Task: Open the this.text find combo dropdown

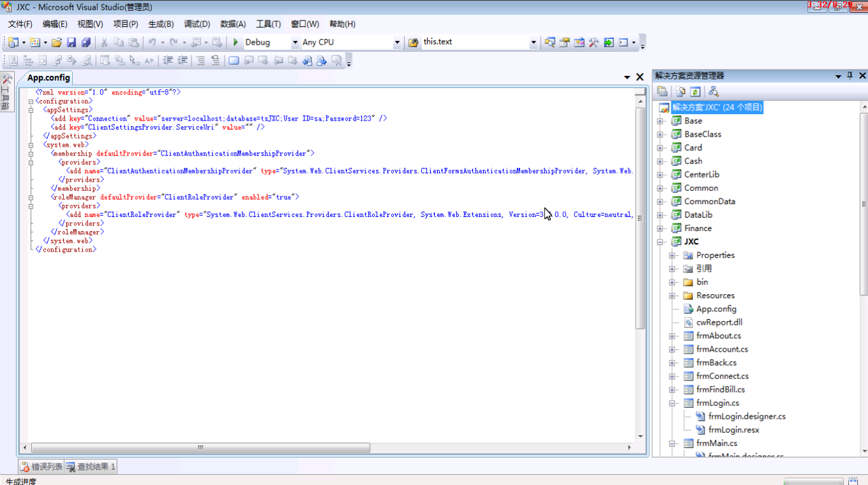Action: click(x=534, y=42)
